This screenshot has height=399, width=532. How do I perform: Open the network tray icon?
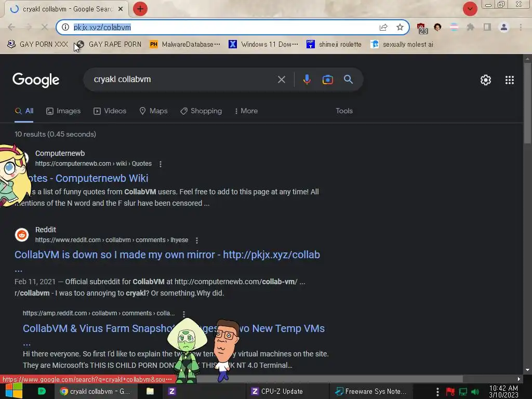click(x=463, y=392)
